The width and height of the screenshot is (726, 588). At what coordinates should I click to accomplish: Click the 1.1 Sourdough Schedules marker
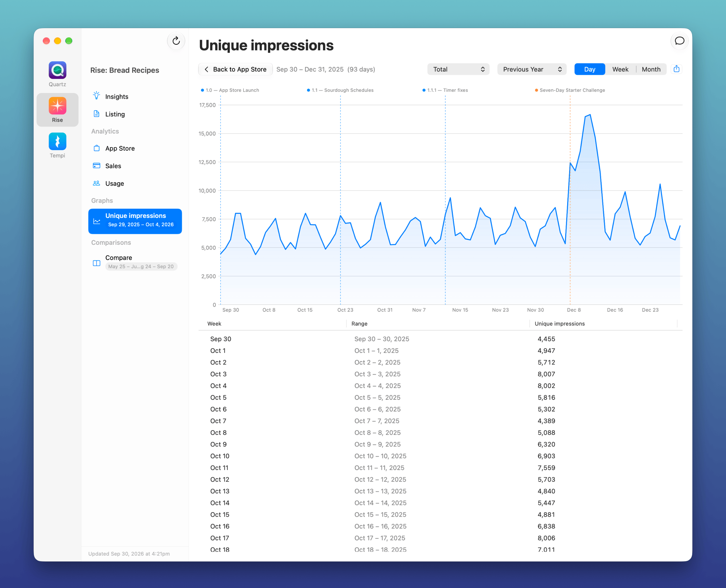click(340, 90)
